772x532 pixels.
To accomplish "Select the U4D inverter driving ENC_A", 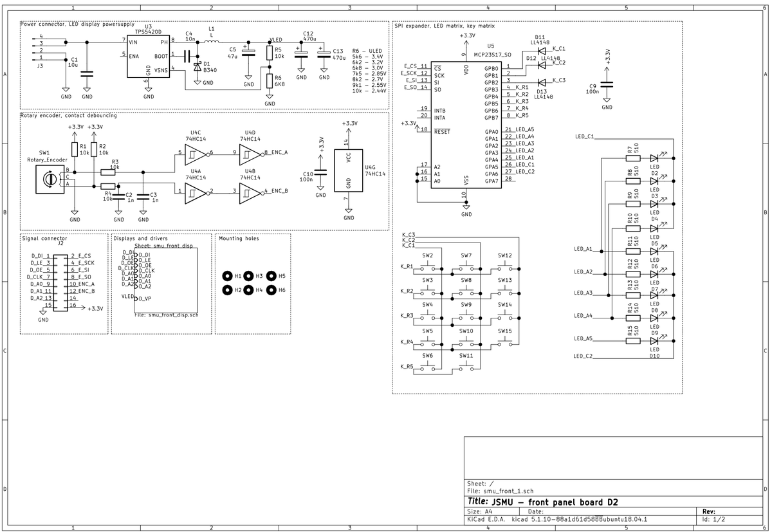I will click(250, 154).
